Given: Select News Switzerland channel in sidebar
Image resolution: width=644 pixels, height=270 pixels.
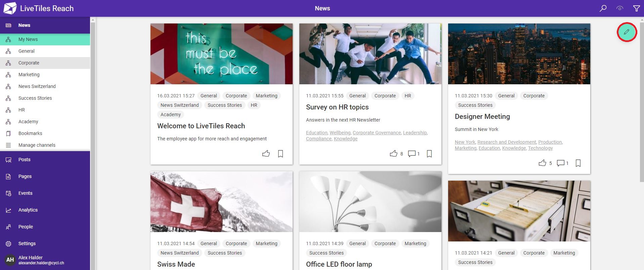Looking at the screenshot, I should pyautogui.click(x=45, y=86).
